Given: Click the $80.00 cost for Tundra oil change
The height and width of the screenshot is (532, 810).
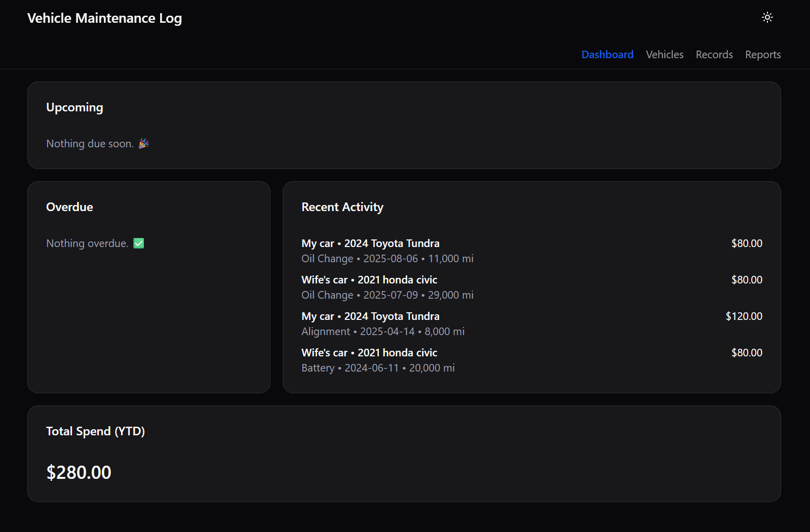Looking at the screenshot, I should (747, 243).
